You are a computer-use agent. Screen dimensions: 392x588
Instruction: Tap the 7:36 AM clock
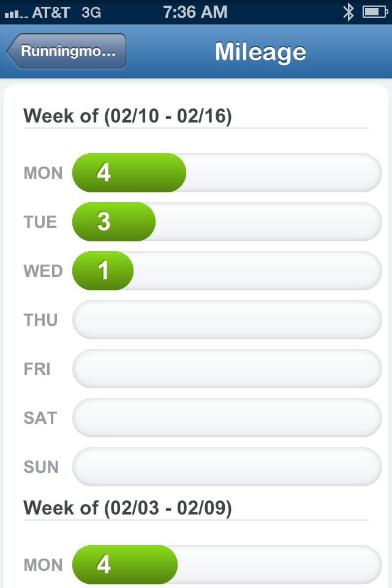195,12
